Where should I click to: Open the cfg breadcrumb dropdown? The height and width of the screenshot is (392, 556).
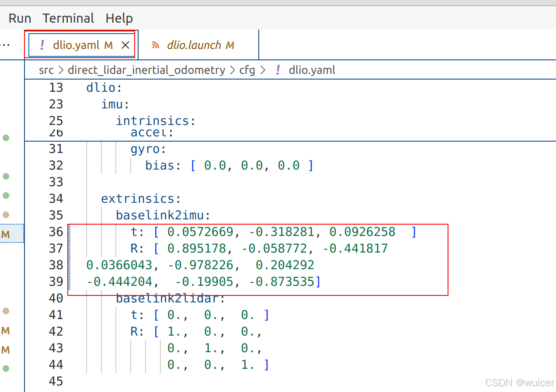coord(247,70)
